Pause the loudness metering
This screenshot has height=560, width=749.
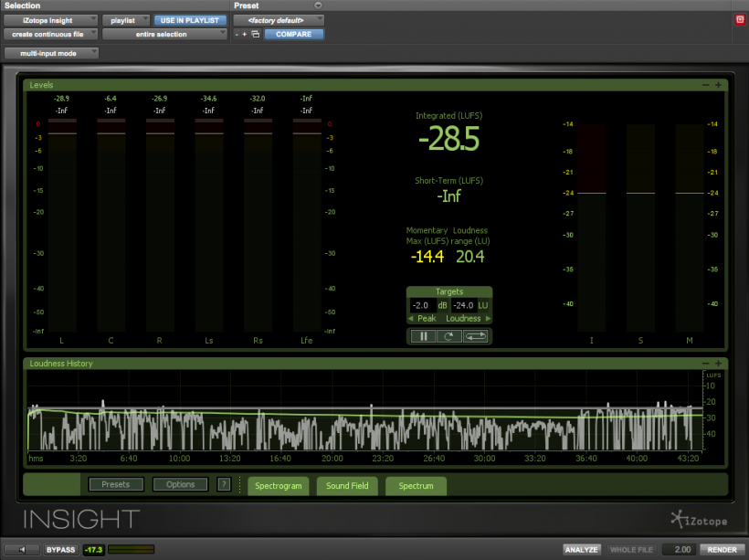click(x=423, y=336)
